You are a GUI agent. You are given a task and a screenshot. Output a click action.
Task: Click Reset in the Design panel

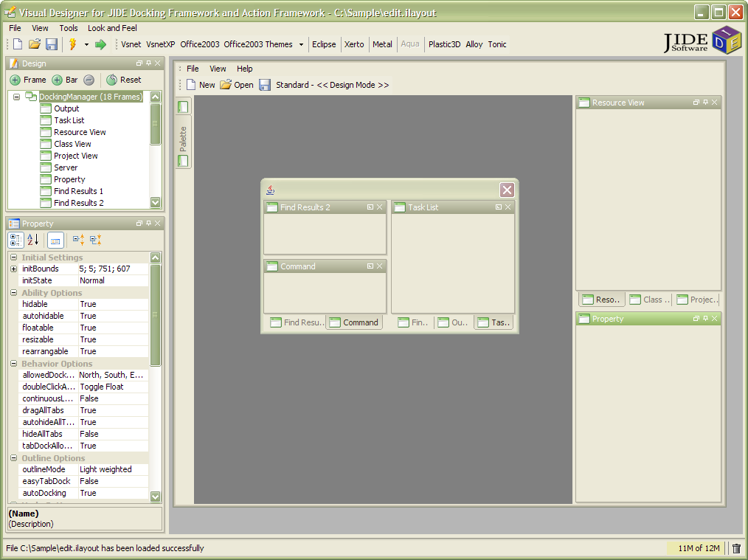(x=124, y=80)
